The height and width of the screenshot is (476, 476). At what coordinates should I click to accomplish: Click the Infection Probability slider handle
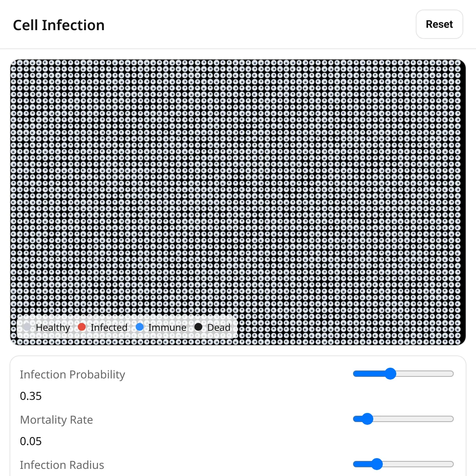[x=391, y=373]
